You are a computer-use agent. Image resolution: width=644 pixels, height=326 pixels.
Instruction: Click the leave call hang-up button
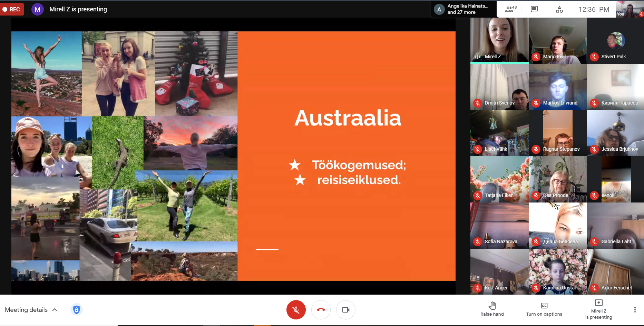point(321,310)
